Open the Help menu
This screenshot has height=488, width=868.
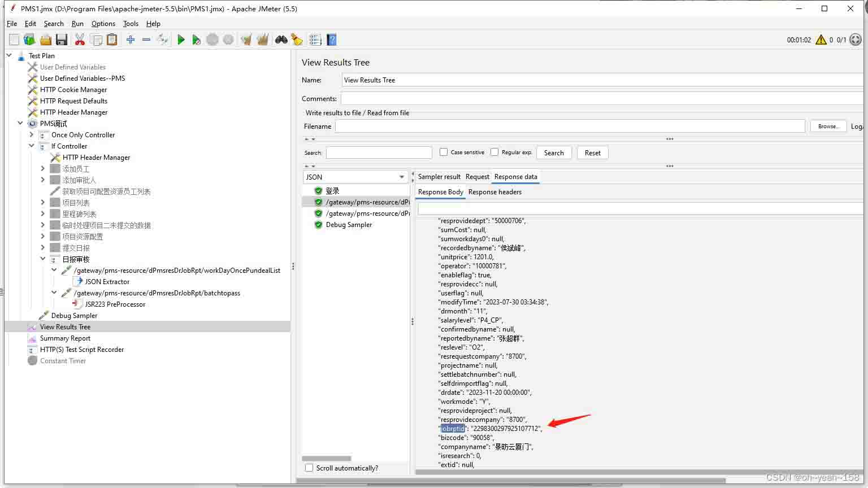(153, 24)
